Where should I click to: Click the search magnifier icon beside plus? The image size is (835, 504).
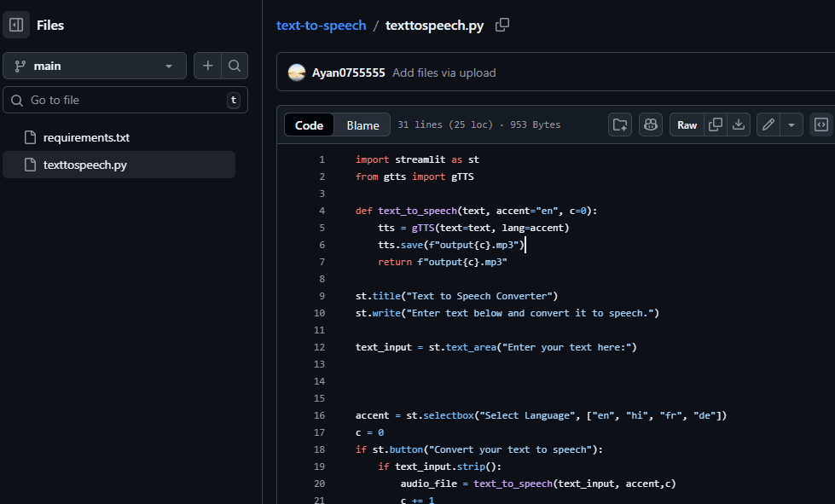pos(235,66)
